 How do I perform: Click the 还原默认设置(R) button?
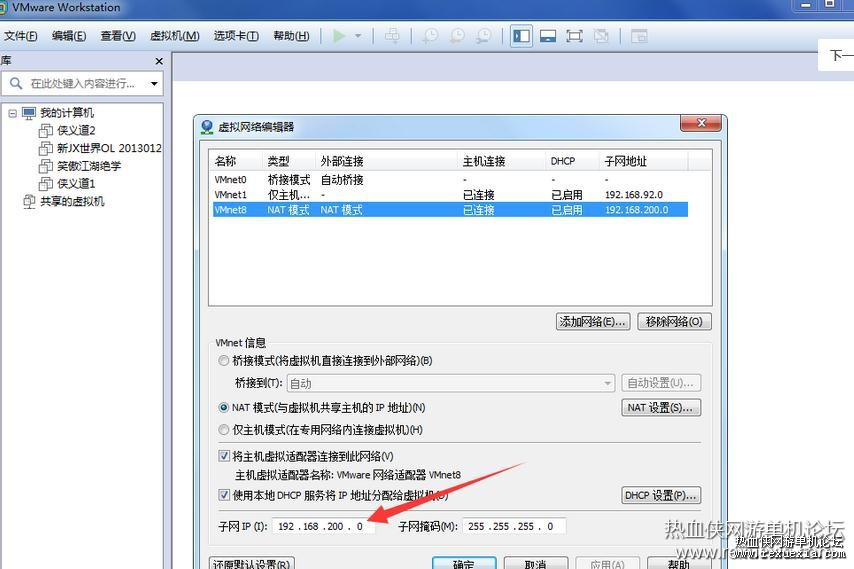coord(252,564)
